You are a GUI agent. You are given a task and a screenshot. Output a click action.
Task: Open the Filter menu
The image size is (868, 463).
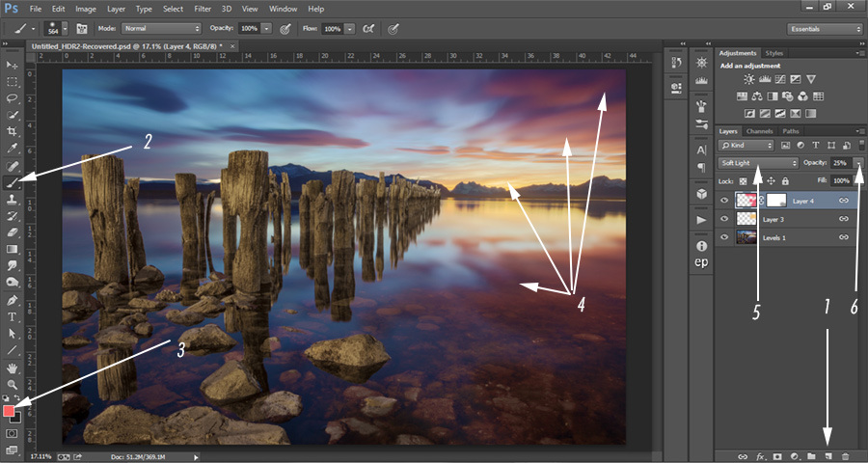pos(203,9)
